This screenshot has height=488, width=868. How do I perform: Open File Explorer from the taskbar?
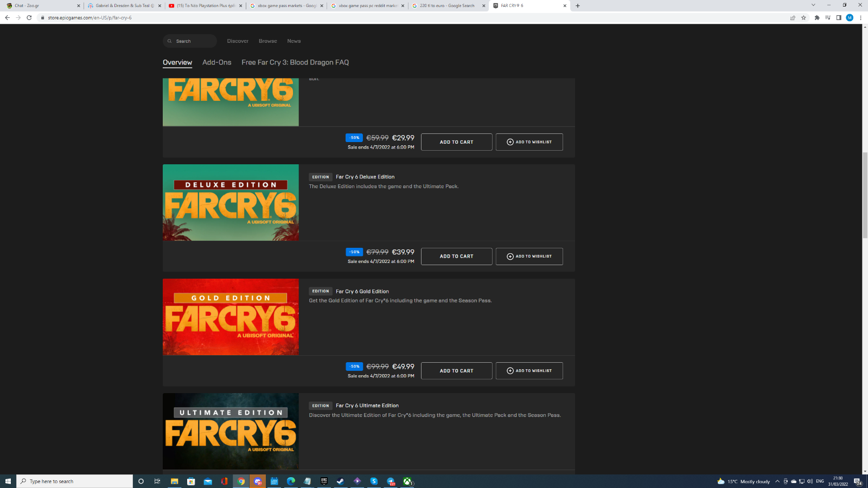[174, 481]
